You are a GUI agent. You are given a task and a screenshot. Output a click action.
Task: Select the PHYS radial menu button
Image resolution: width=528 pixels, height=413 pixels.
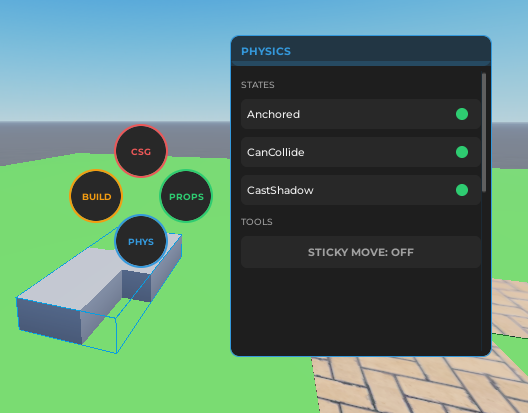pyautogui.click(x=141, y=241)
